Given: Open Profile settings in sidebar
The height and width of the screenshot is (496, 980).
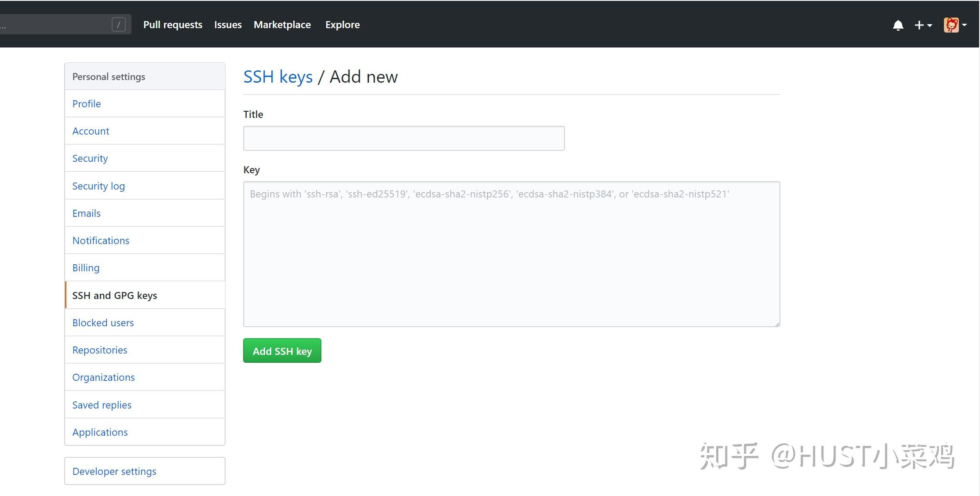Looking at the screenshot, I should pyautogui.click(x=87, y=104).
